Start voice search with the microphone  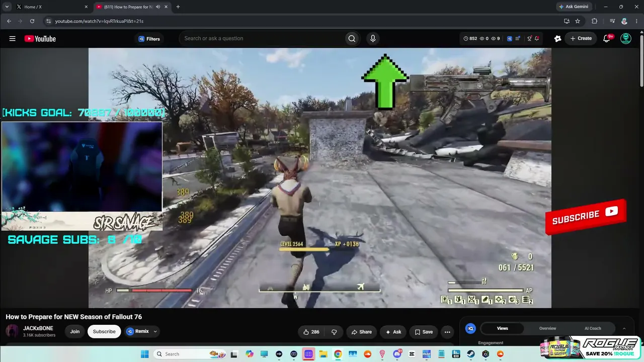pos(373,38)
